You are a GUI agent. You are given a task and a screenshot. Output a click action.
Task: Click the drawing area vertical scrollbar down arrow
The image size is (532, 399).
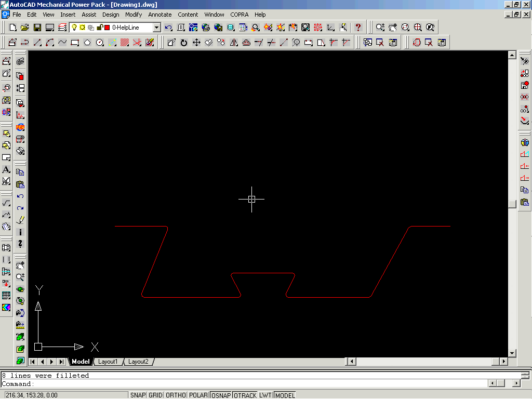pos(512,353)
